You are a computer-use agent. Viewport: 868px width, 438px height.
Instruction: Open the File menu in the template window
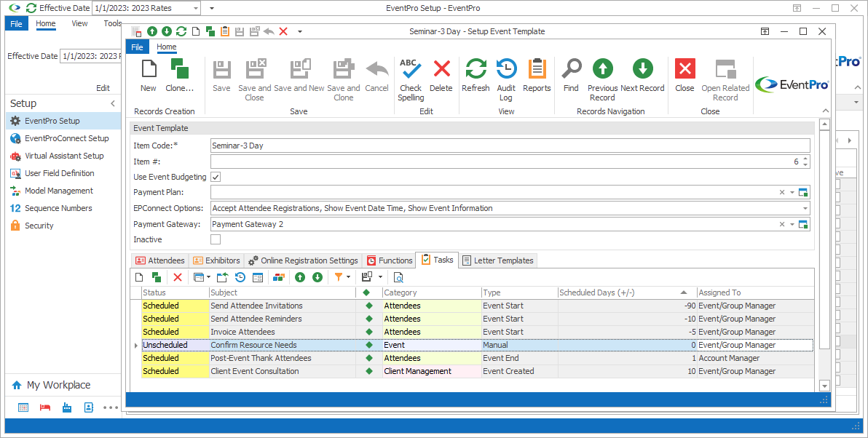point(138,47)
